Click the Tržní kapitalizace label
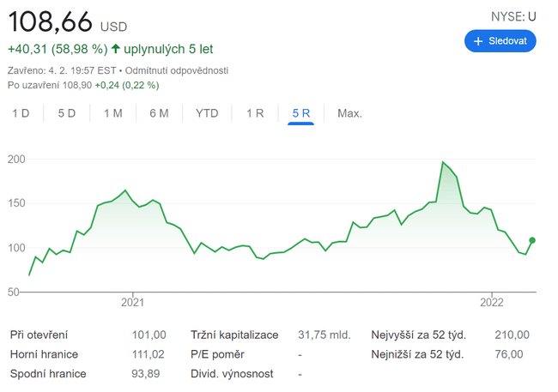Image resolution: width=558 pixels, height=392 pixels. [234, 335]
